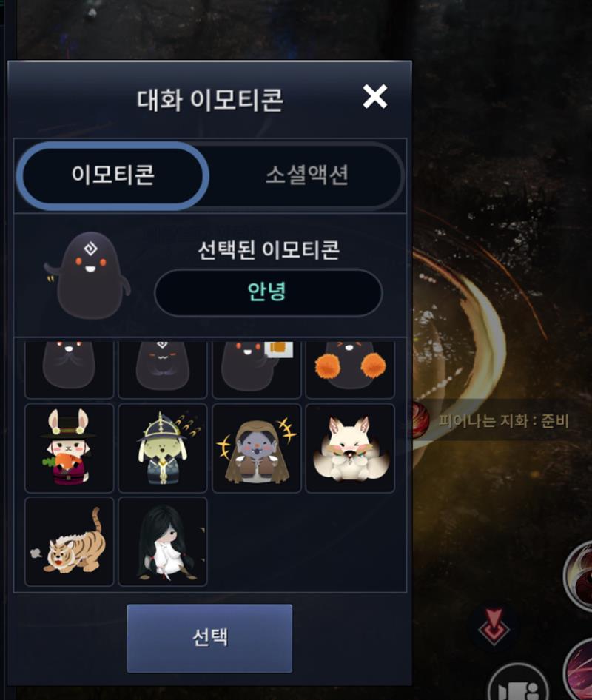Tap the camera view button at bottom
Image resolution: width=592 pixels, height=700 pixels.
pyautogui.click(x=518, y=686)
